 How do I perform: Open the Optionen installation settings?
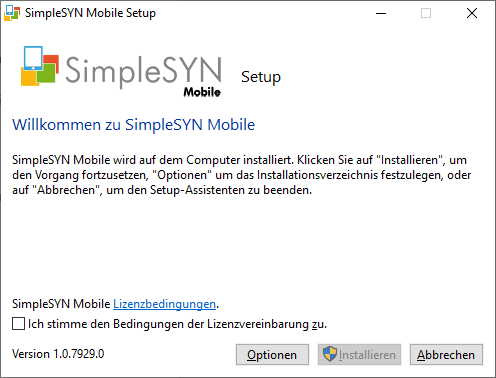click(272, 355)
